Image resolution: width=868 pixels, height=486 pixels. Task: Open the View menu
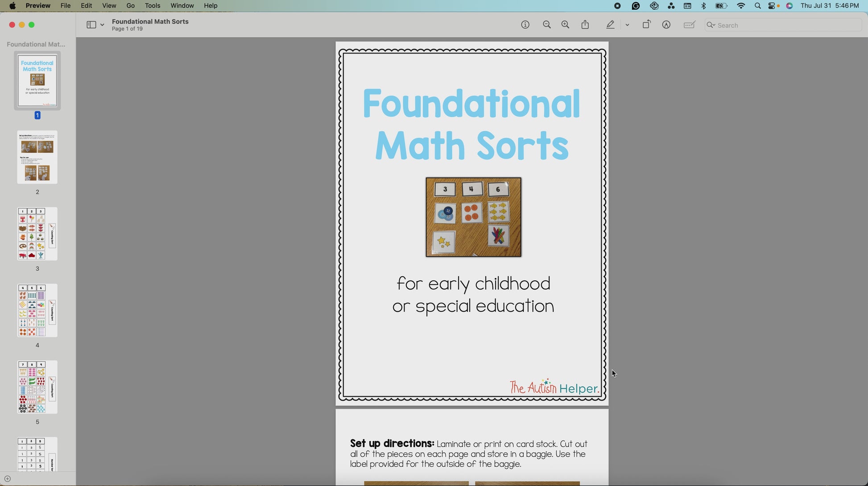click(109, 6)
